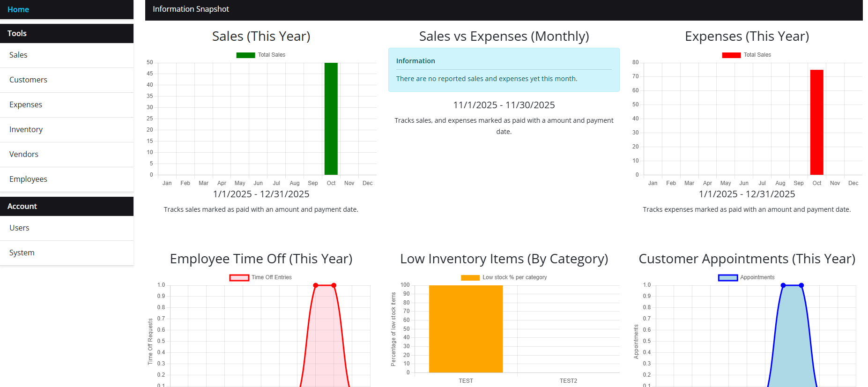The height and width of the screenshot is (387, 868).
Task: Toggle the Appointments legend swatch
Action: tap(728, 277)
